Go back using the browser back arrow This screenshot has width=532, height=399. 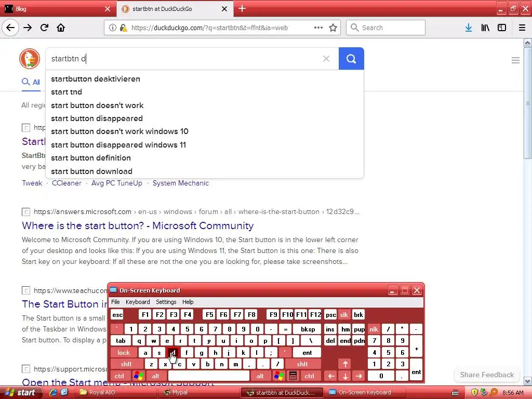[10, 28]
